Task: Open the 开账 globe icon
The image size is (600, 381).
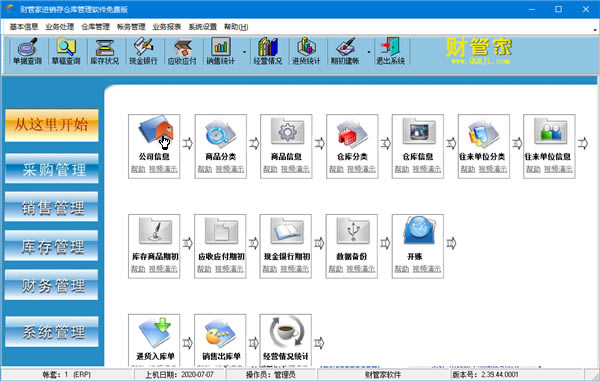Action: pos(419,231)
